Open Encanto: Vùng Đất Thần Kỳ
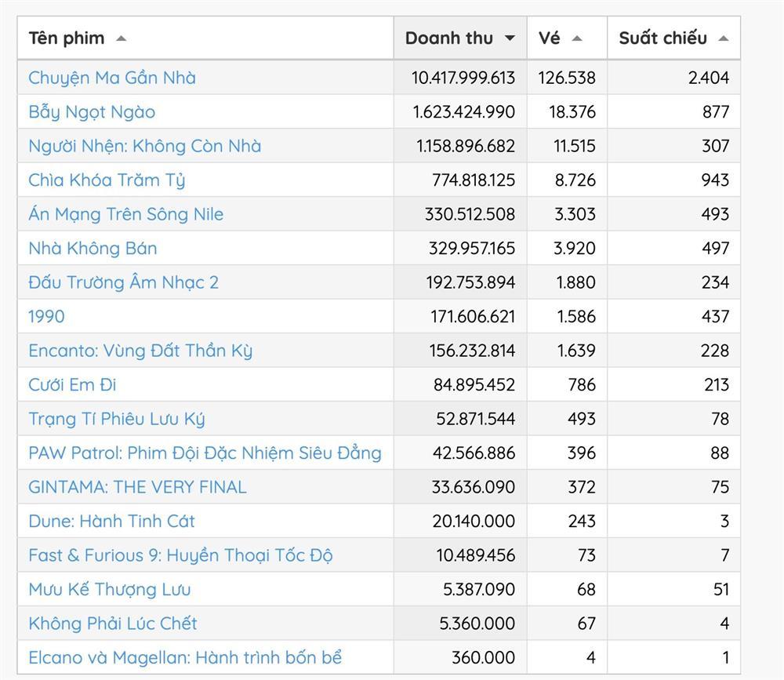This screenshot has width=784, height=680. [140, 351]
